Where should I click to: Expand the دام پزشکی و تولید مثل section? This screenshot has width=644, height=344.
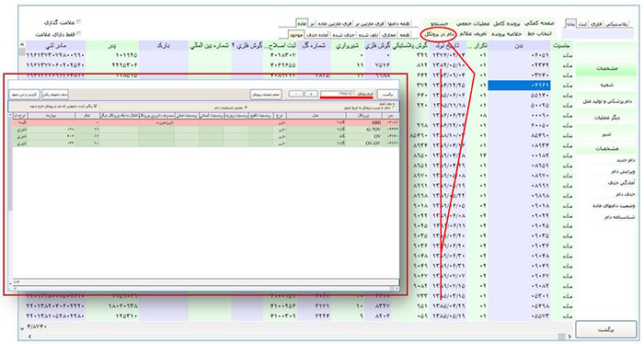coord(606,101)
